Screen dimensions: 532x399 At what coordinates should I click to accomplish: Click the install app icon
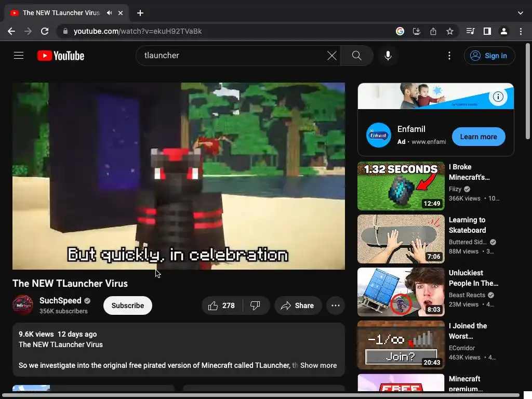coord(417,31)
